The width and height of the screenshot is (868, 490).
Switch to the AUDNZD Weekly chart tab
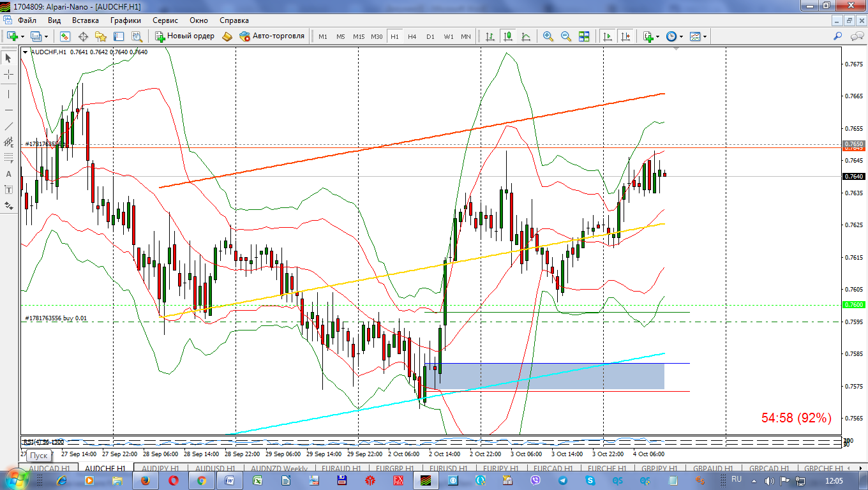pyautogui.click(x=280, y=468)
